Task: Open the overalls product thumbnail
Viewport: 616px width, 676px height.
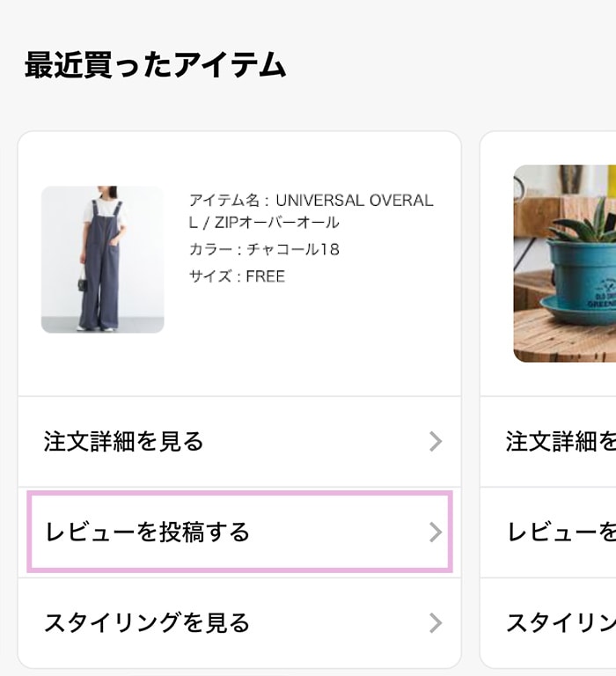Action: pos(102,260)
